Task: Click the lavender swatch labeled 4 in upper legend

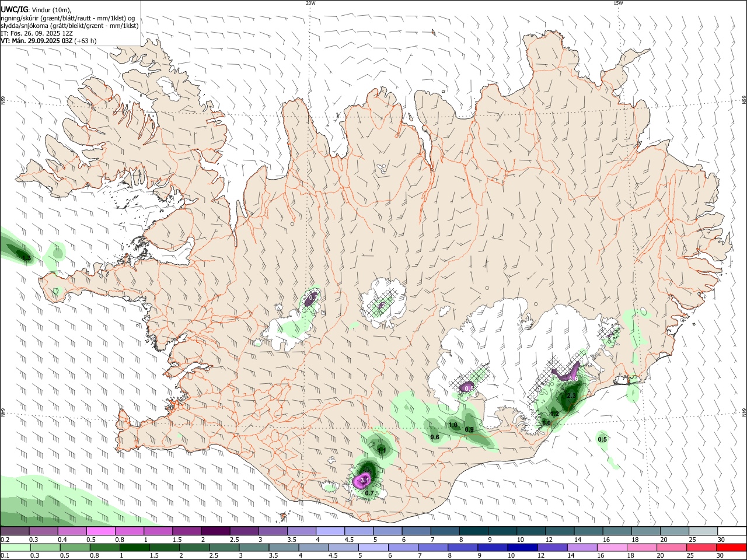Action: [x=330, y=531]
